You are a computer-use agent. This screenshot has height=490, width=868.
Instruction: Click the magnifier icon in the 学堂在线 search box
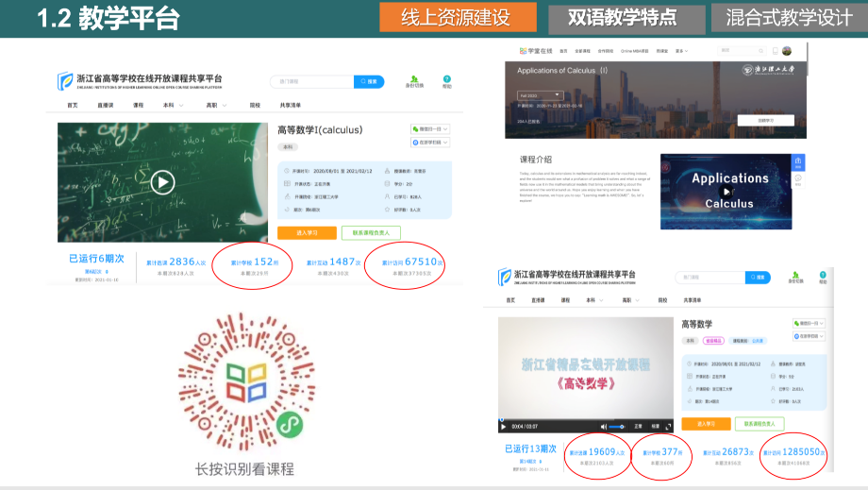pos(761,51)
